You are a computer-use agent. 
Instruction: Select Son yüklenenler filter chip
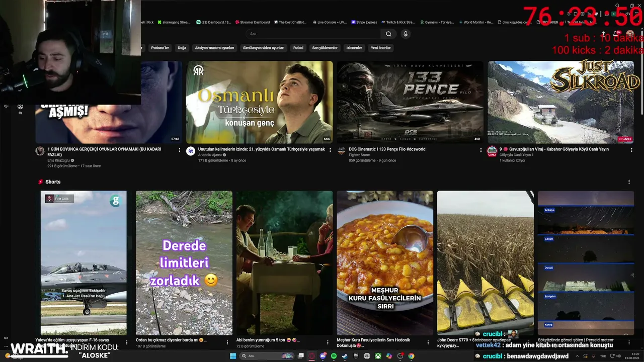click(325, 48)
